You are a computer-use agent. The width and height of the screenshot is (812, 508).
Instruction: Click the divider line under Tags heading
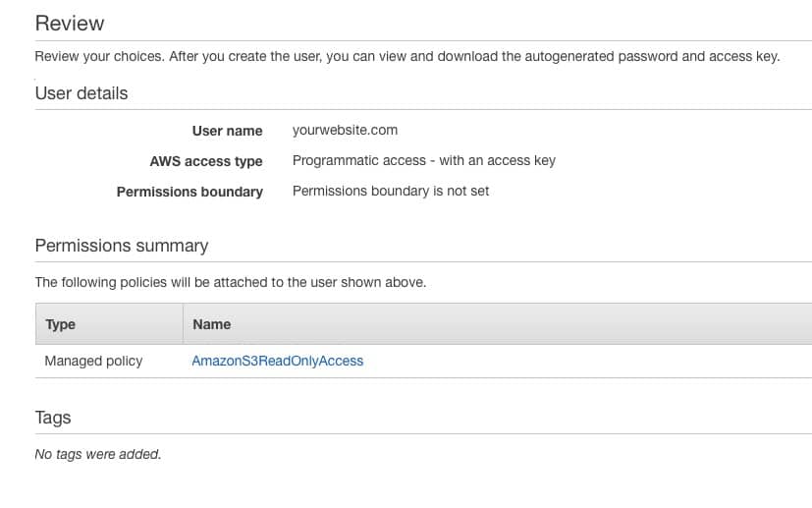423,434
